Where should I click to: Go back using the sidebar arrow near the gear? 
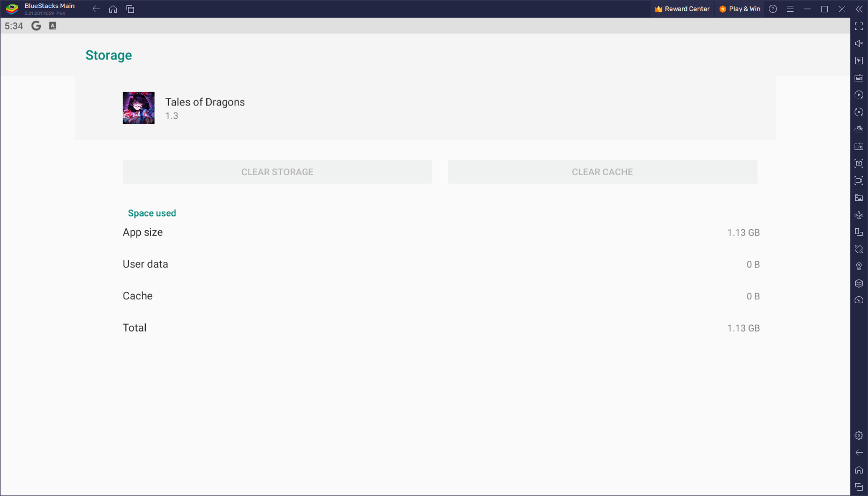859,453
